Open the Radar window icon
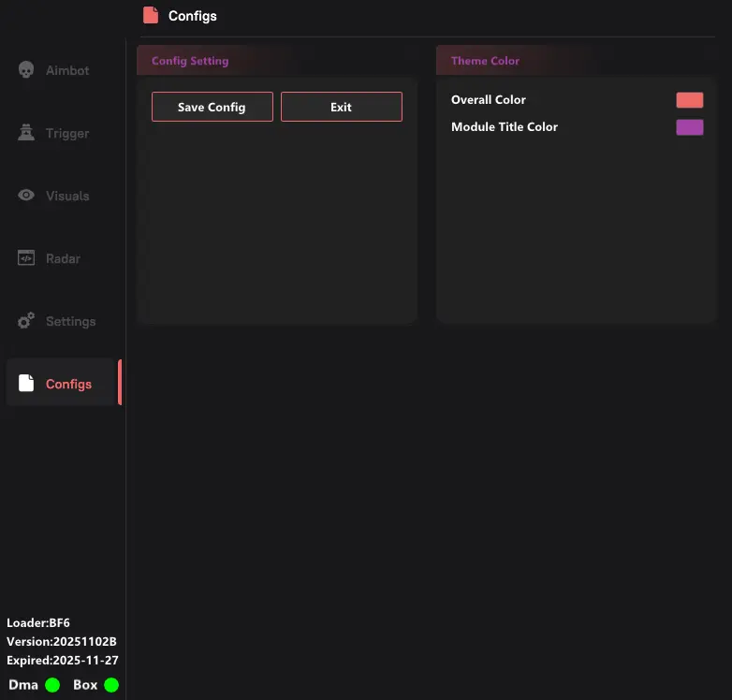The width and height of the screenshot is (732, 700). tap(26, 258)
